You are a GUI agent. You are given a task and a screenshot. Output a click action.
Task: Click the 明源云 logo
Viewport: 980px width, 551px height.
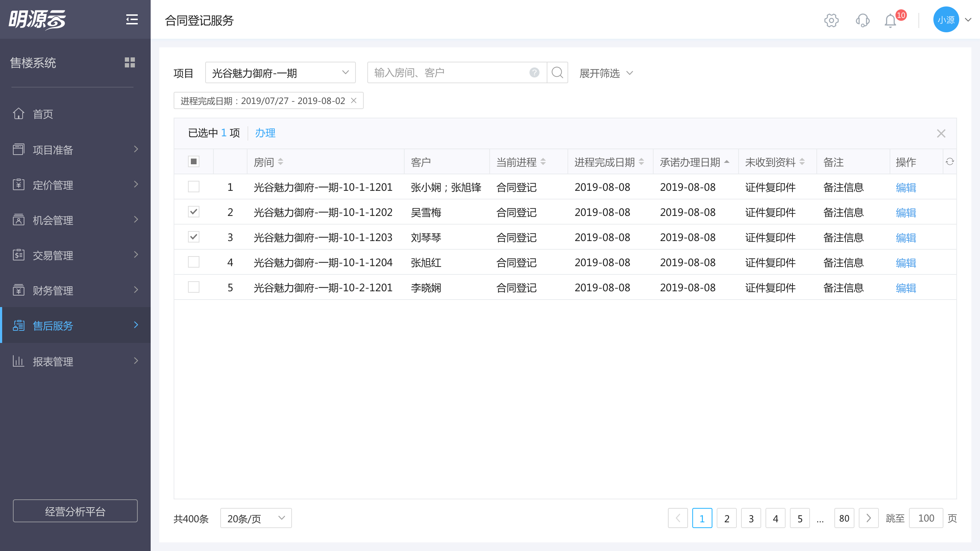click(x=37, y=19)
